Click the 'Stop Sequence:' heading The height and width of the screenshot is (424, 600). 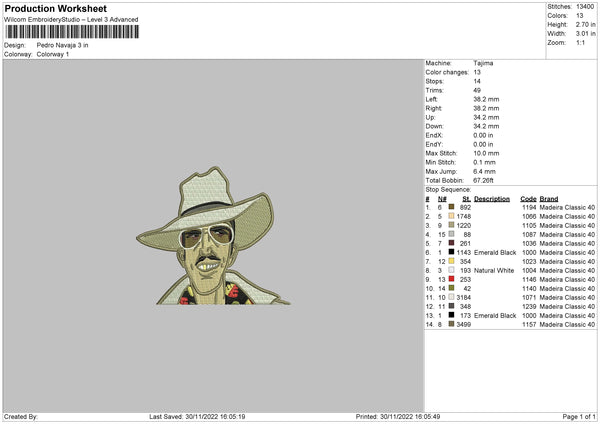click(x=448, y=190)
